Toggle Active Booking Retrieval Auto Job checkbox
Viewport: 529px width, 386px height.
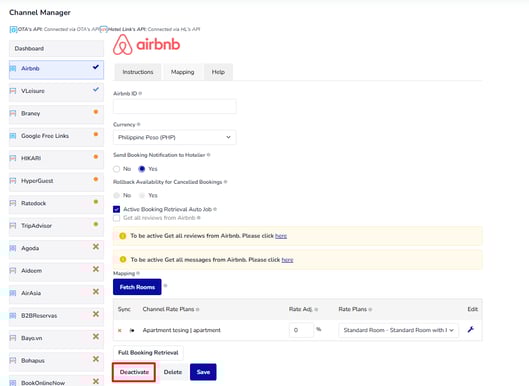tap(117, 209)
